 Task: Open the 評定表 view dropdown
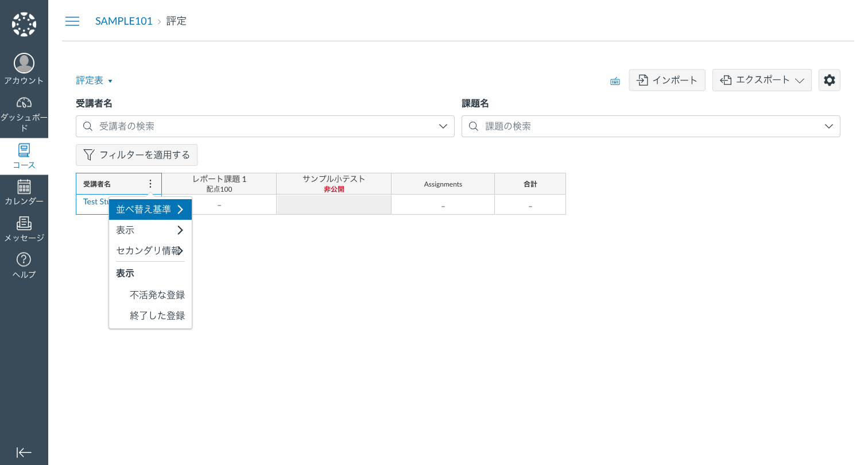(x=94, y=80)
